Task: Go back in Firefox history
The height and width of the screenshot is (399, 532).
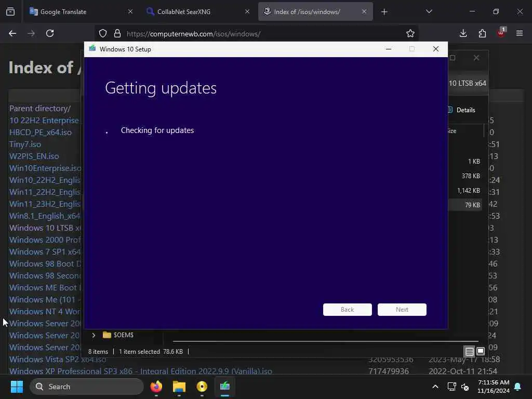Action: 12,34
